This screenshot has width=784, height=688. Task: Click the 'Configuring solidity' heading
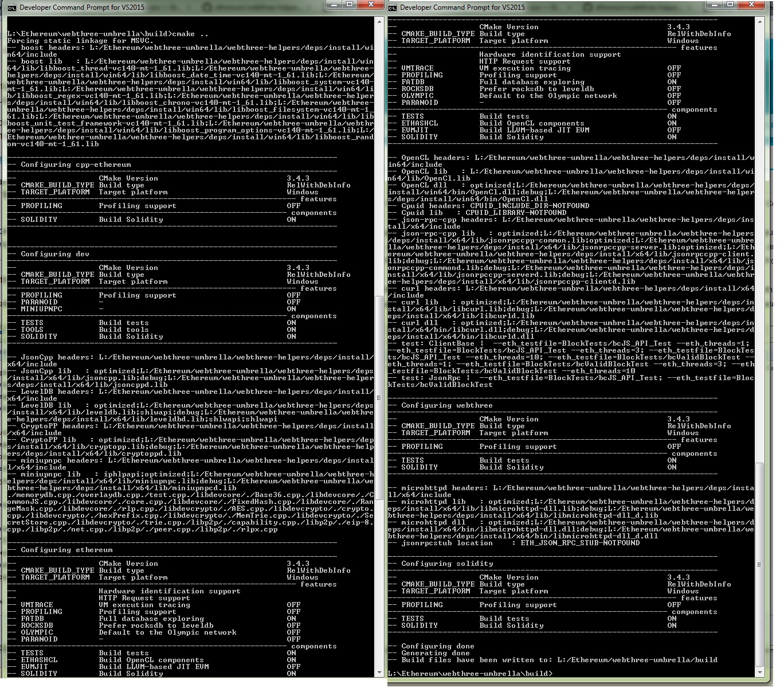(x=447, y=564)
